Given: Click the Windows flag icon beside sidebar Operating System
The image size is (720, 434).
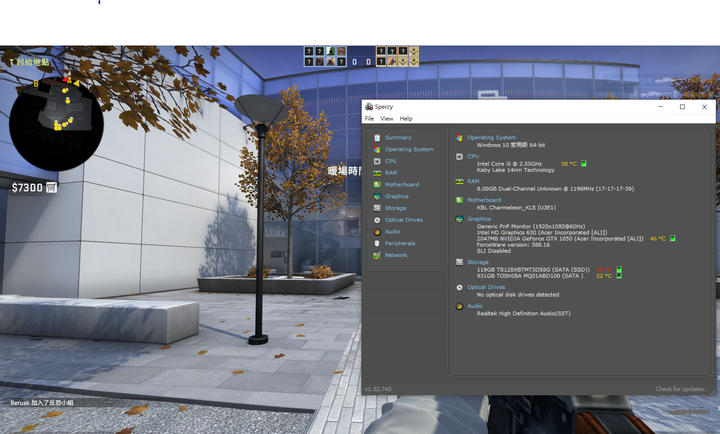Looking at the screenshot, I should (x=377, y=149).
